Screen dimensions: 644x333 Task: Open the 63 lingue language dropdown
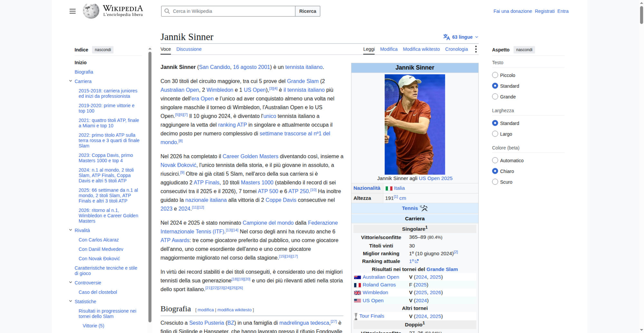[x=461, y=37]
